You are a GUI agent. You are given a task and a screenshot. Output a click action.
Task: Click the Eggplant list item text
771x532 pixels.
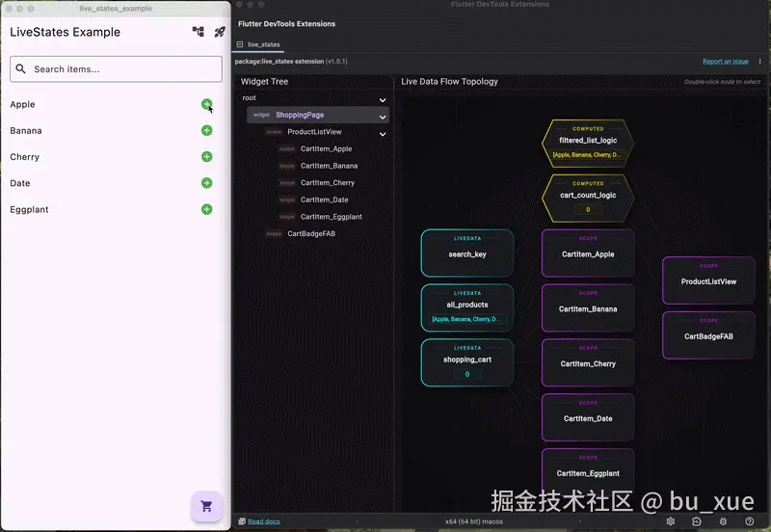tap(29, 209)
